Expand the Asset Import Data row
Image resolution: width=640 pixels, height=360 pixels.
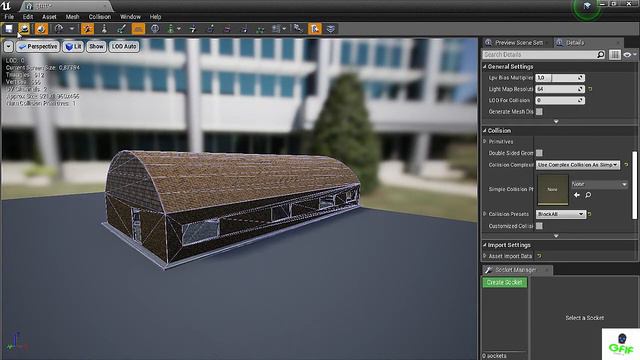[x=485, y=256]
